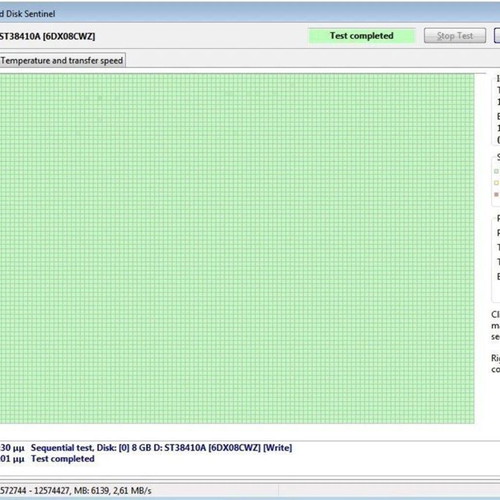Open the Temperature and transfer speed tab
This screenshot has height=500, width=500.
pos(62,61)
